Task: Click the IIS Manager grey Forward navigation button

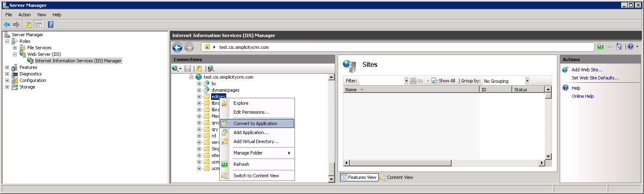Action: coord(189,48)
